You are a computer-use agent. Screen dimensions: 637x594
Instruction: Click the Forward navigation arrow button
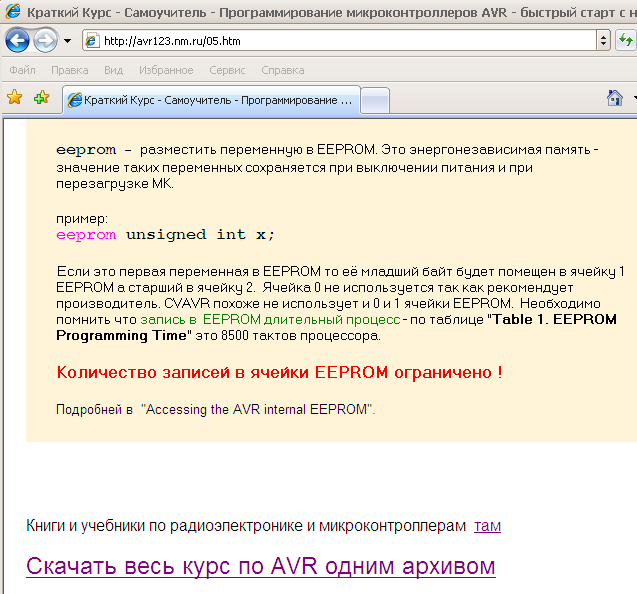pyautogui.click(x=45, y=41)
